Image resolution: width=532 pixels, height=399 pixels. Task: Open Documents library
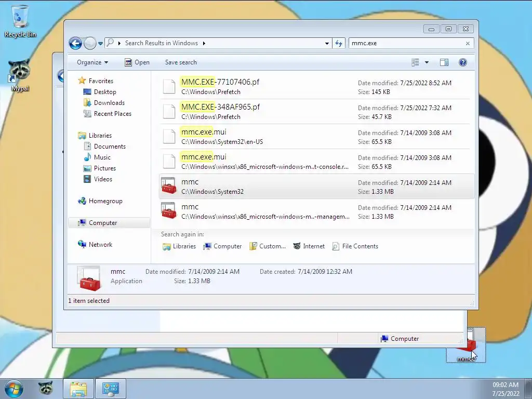coord(110,146)
